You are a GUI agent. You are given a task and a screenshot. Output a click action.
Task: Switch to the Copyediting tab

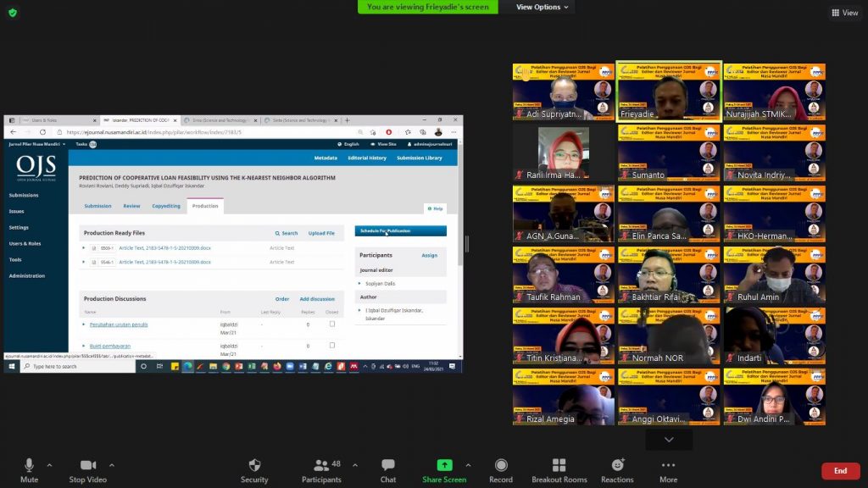pyautogui.click(x=165, y=206)
